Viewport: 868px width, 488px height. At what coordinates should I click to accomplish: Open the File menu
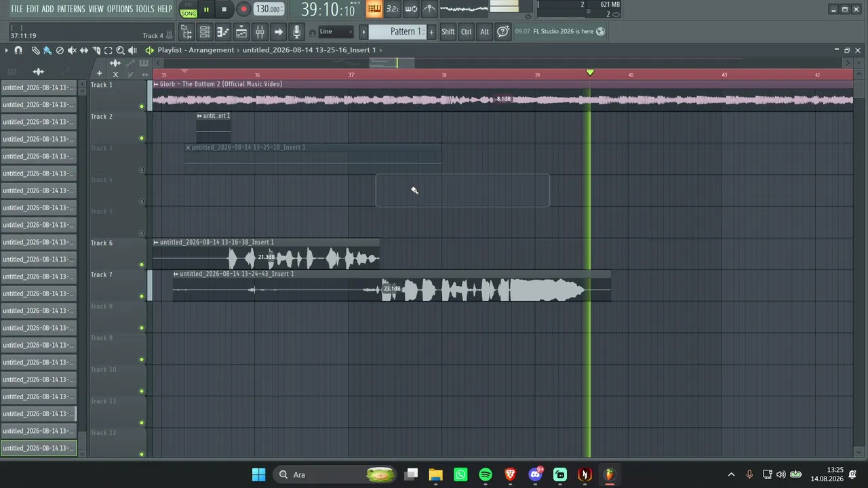pyautogui.click(x=17, y=9)
